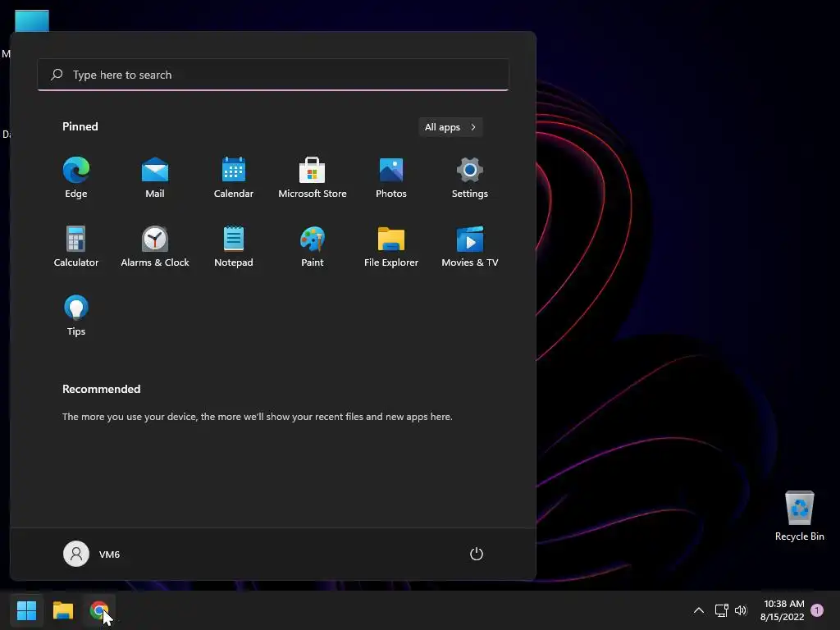Click the Pinned section heading

(x=80, y=126)
